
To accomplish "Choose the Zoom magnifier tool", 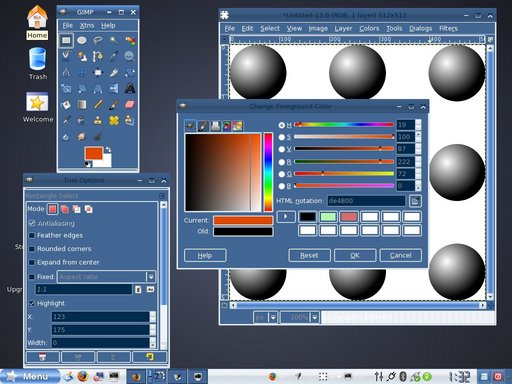I will pyautogui.click(x=130, y=56).
